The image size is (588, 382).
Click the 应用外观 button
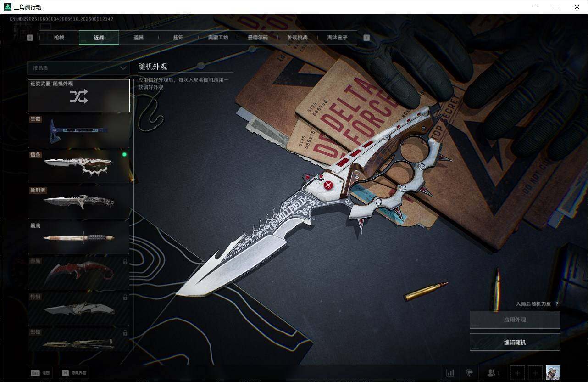[x=515, y=320]
